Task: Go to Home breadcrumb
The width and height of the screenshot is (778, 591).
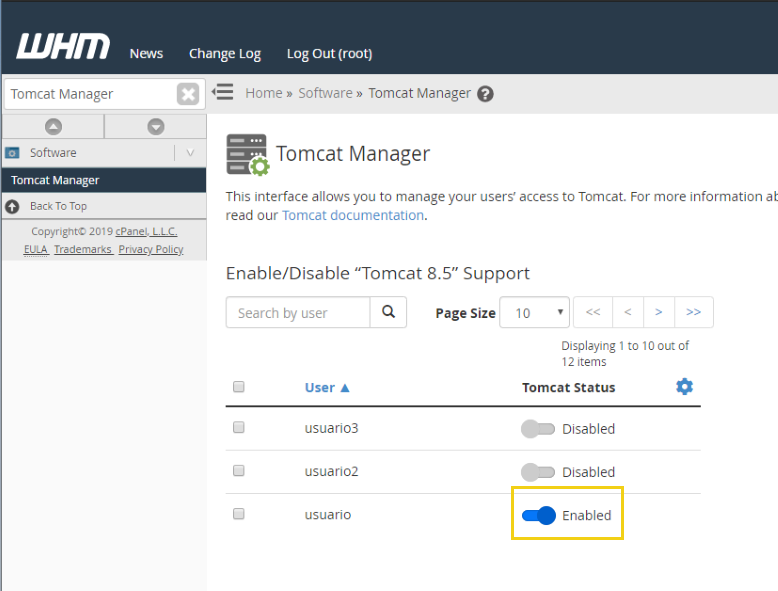Action: pyautogui.click(x=263, y=93)
